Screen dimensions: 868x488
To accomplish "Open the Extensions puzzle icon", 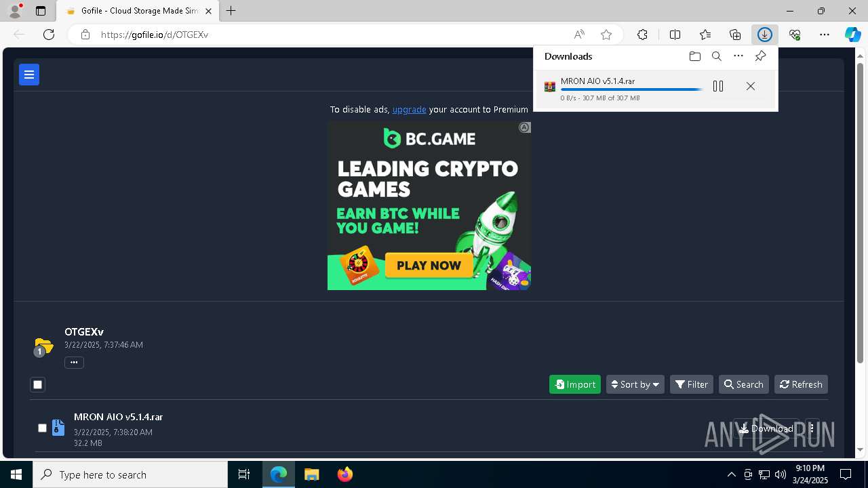I will click(642, 35).
